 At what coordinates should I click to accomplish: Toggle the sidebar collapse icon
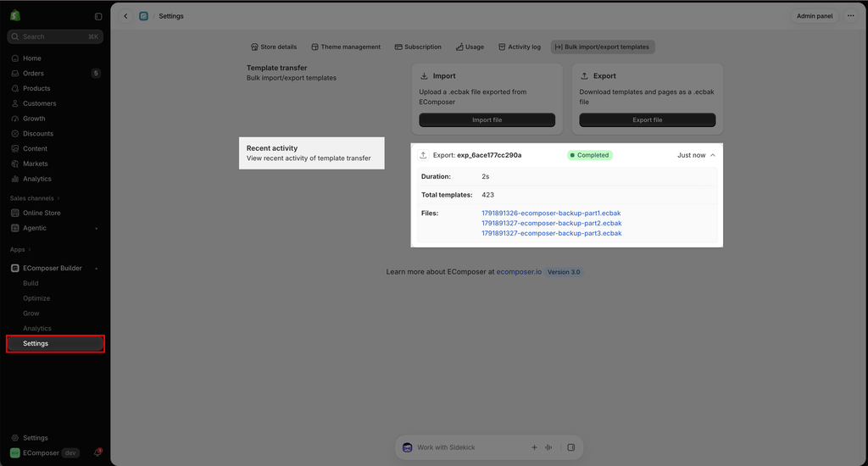click(98, 16)
